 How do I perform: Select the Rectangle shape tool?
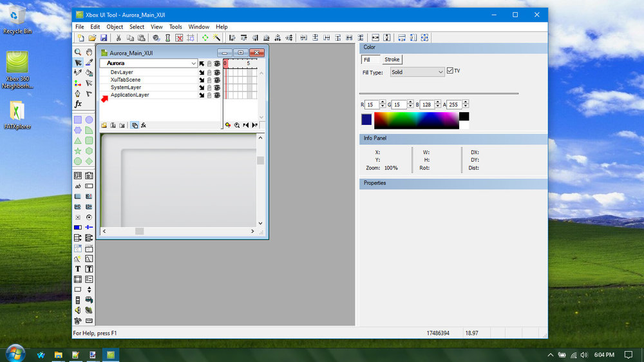pyautogui.click(x=78, y=120)
